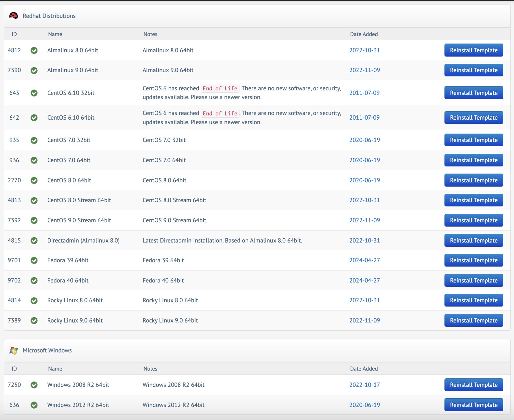Click End of Life tag in CentOS 6.10 32bit notes
514x420 pixels.
pos(220,88)
